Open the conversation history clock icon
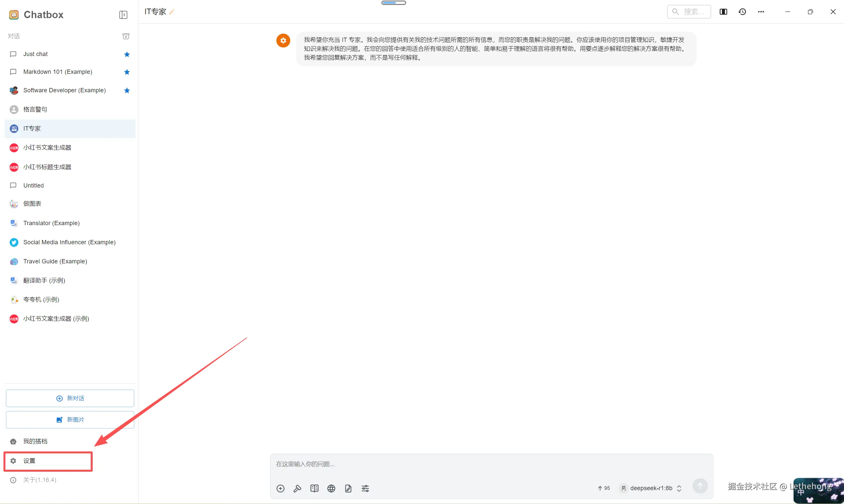 point(742,12)
